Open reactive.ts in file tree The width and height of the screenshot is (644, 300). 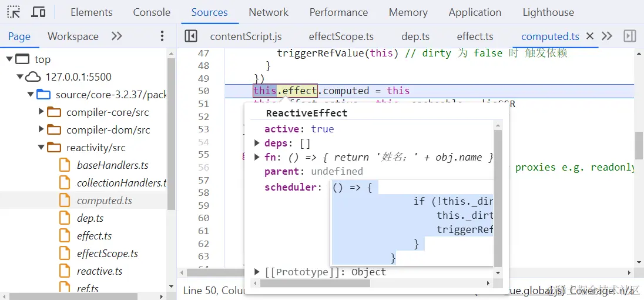99,271
